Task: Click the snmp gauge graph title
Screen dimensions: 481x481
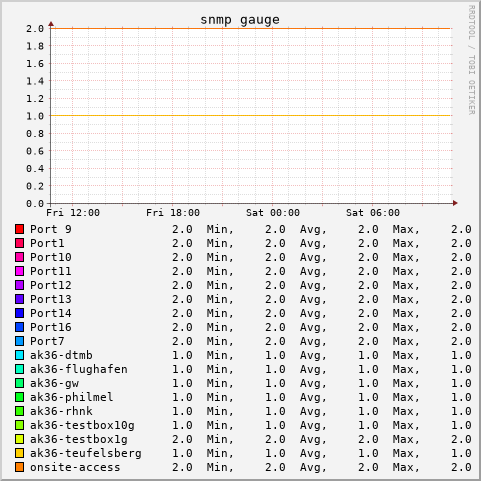Action: 240,20
